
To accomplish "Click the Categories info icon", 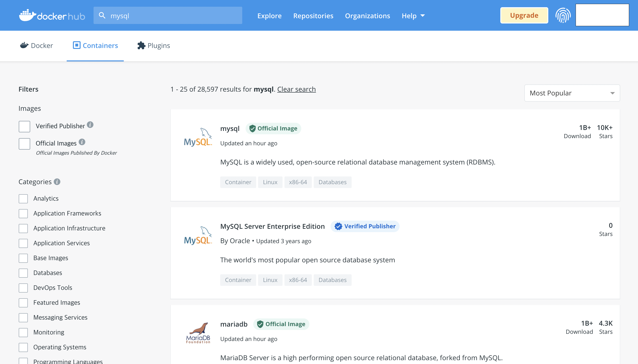I will tap(57, 182).
